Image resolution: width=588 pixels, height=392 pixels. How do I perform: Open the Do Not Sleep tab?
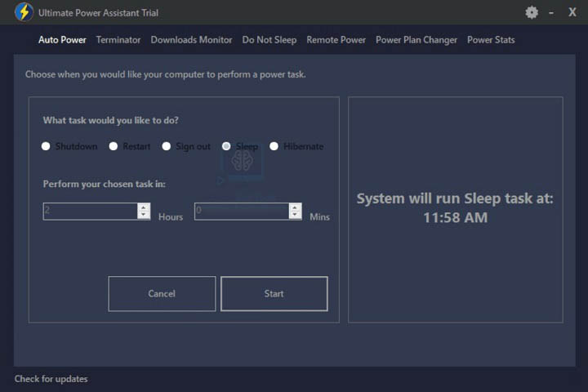click(269, 40)
